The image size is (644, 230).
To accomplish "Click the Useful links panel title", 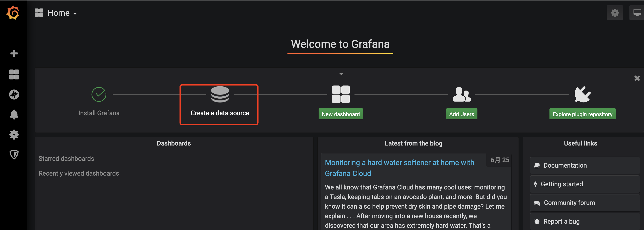I will 581,143.
